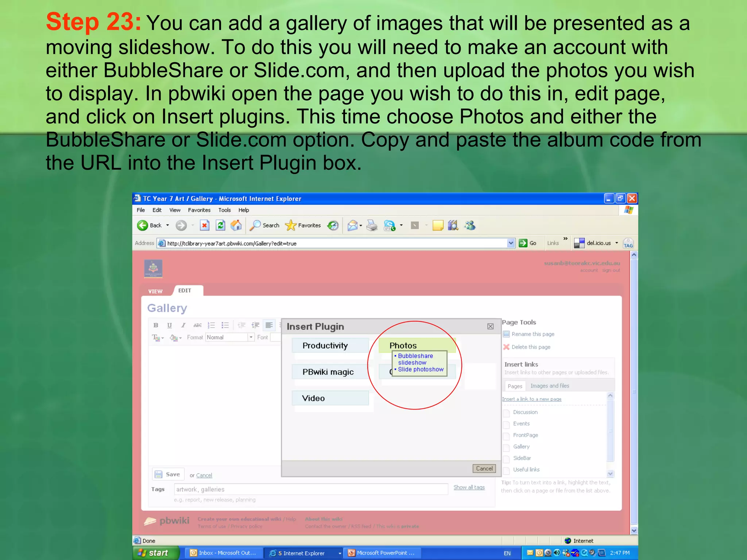This screenshot has height=560, width=747.
Task: Open the File menu
Action: pos(141,210)
